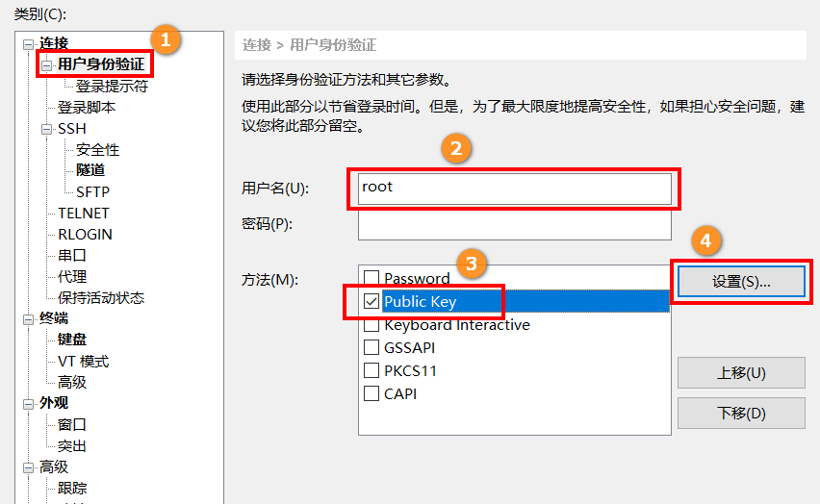Screen dimensions: 820x504
Task: Collapse the 终端 tree node
Action: (28, 319)
